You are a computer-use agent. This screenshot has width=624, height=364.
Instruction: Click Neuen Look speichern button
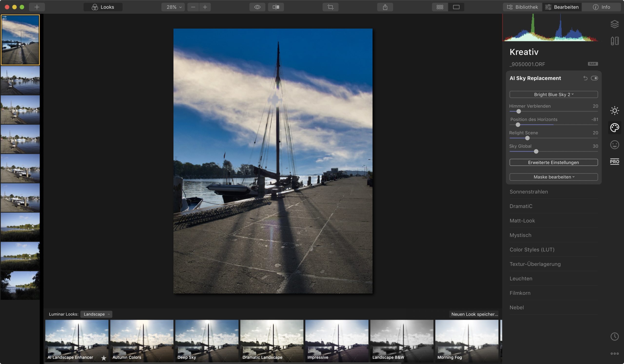[474, 314]
